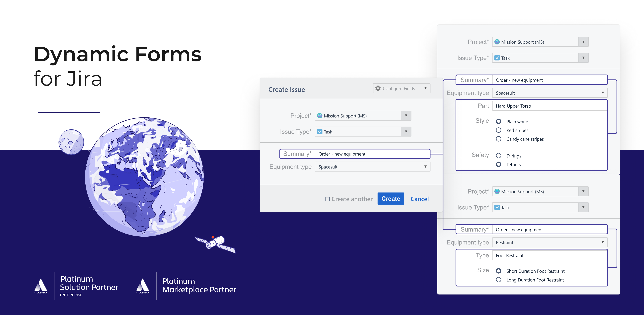The height and width of the screenshot is (315, 644).
Task: Click the satellite illustration
Action: [215, 243]
